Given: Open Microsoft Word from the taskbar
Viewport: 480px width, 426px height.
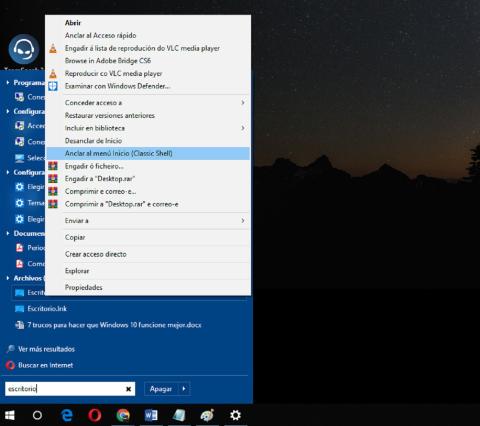Looking at the screenshot, I should [x=151, y=415].
